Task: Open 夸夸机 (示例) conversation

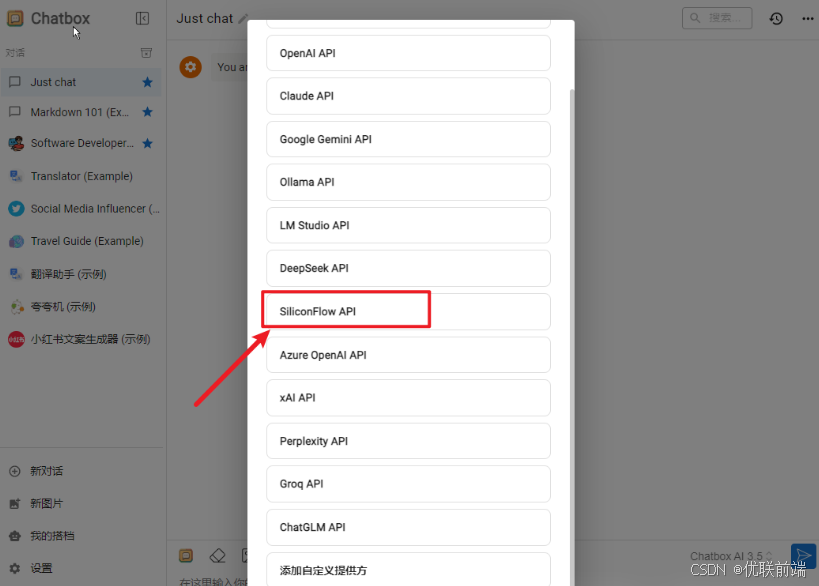Action: coord(81,307)
